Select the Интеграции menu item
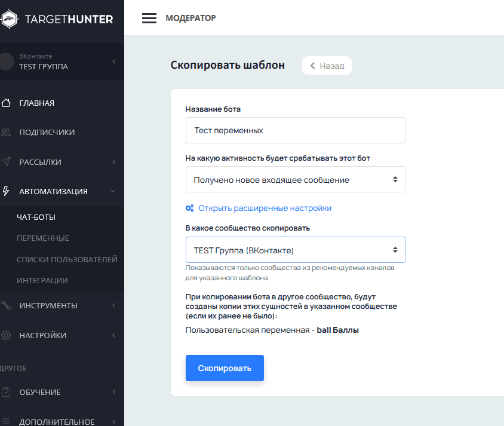Screen dimensions: 504x426 click(x=42, y=280)
